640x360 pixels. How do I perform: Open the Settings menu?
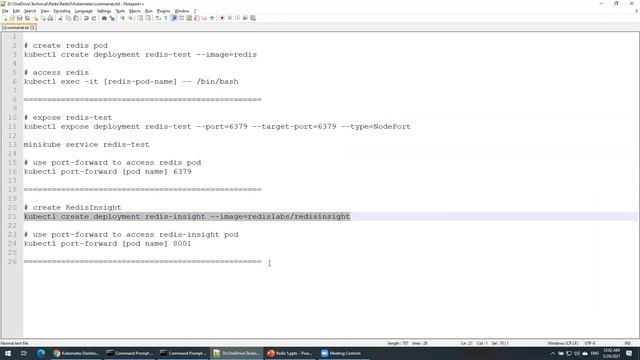tap(104, 11)
